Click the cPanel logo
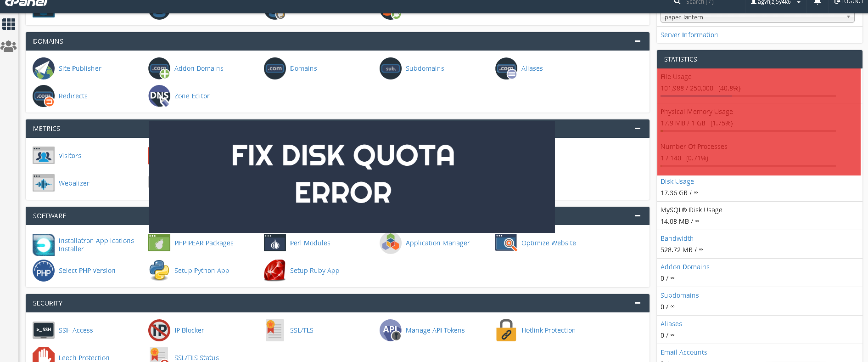868x362 pixels. (26, 3)
